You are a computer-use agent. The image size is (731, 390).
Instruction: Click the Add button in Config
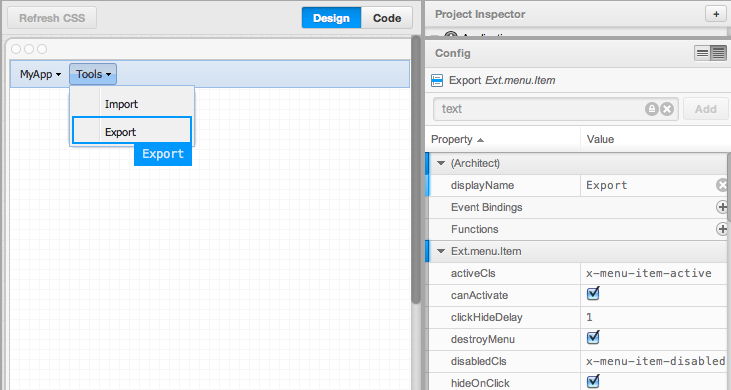[x=705, y=109]
